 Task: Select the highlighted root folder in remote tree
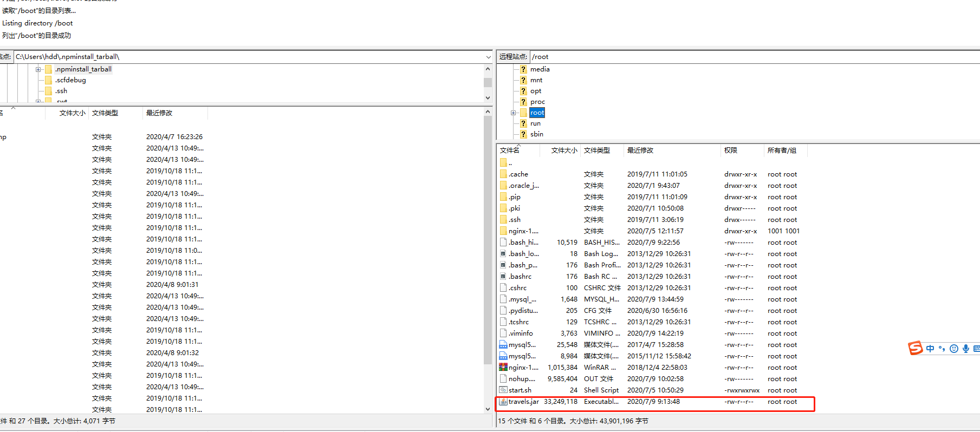(537, 113)
